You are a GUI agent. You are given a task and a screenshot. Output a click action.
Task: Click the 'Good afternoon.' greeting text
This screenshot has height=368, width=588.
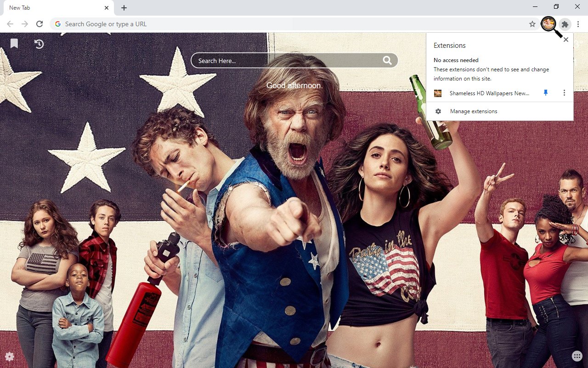tap(294, 86)
